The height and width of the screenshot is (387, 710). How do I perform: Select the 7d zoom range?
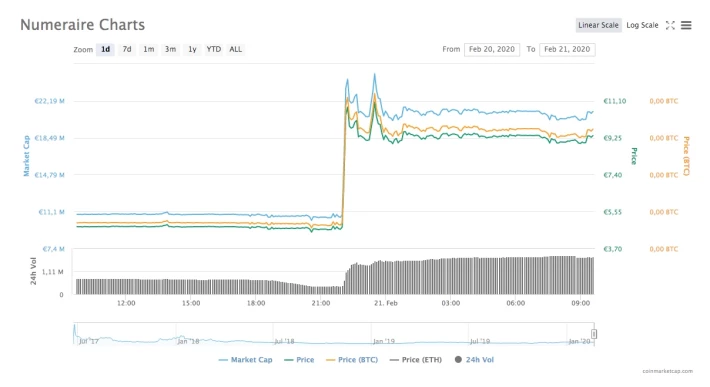[x=127, y=49]
